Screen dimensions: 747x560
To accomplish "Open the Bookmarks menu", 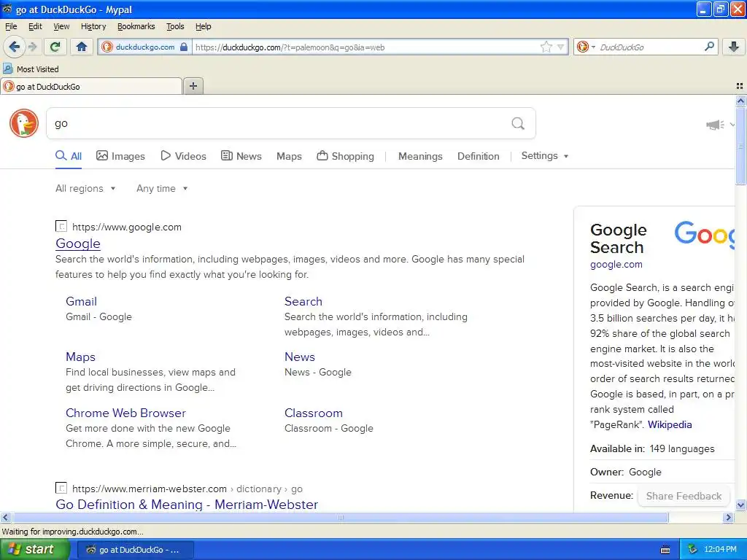I will point(136,26).
